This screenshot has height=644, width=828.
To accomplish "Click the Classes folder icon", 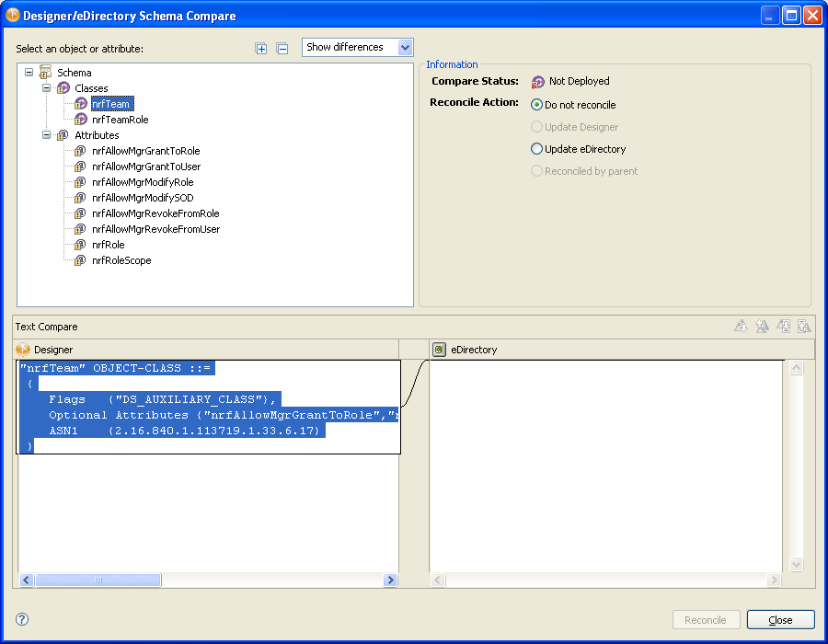I will click(x=63, y=88).
